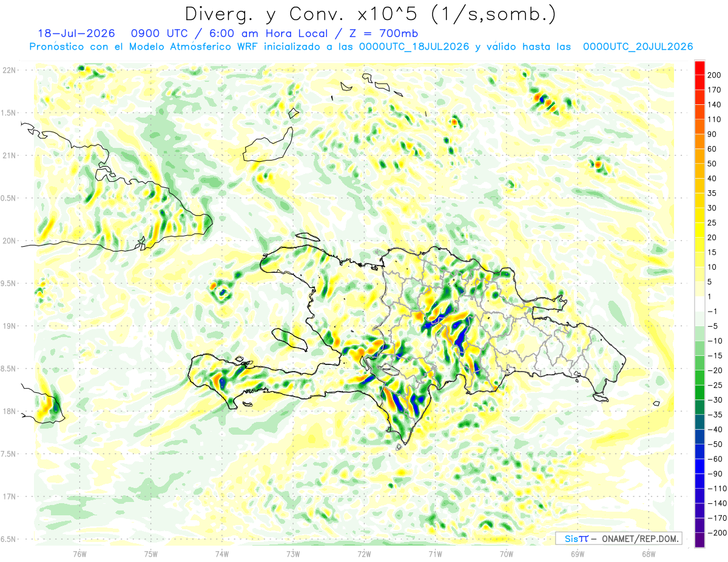
Task: Click the '18N' latitude label
Action: [8, 411]
